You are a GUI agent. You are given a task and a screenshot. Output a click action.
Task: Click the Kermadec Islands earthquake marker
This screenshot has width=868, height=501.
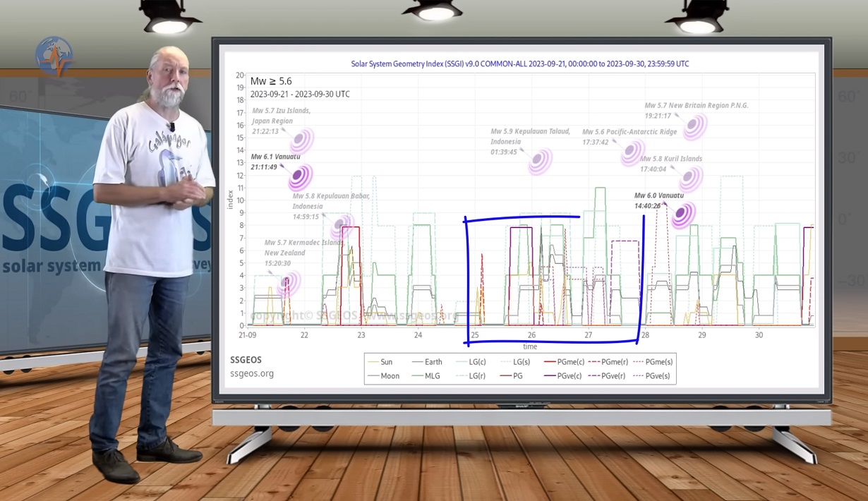(x=288, y=283)
